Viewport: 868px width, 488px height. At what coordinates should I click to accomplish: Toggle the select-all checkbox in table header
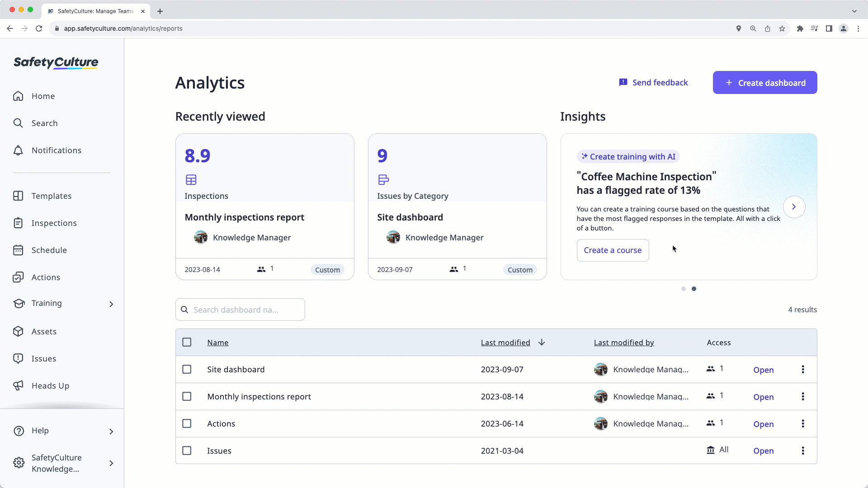click(x=187, y=343)
